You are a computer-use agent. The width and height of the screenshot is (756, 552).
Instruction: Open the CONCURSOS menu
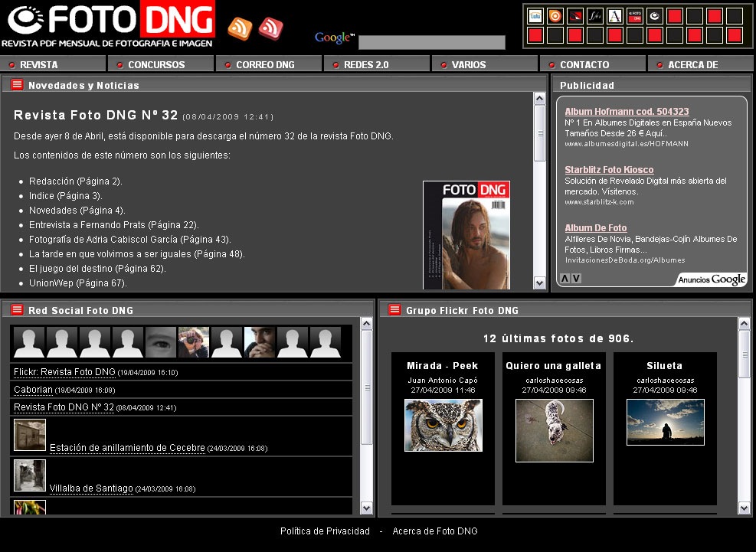(161, 64)
